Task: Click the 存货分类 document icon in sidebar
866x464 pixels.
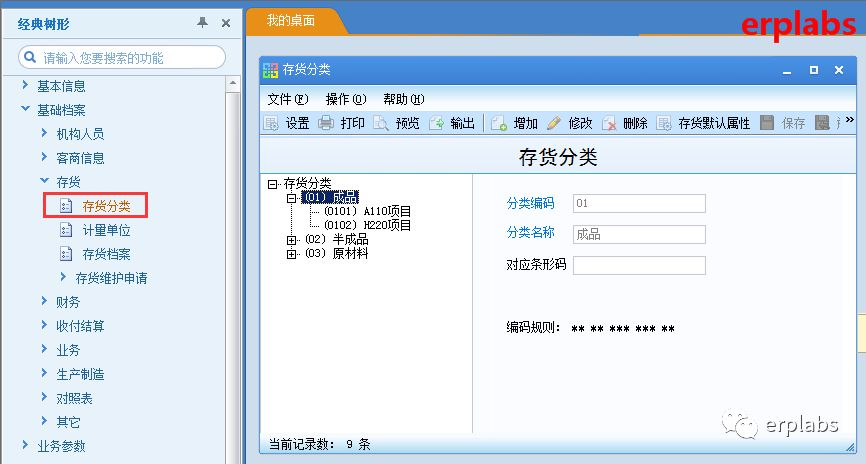Action: click(66, 206)
